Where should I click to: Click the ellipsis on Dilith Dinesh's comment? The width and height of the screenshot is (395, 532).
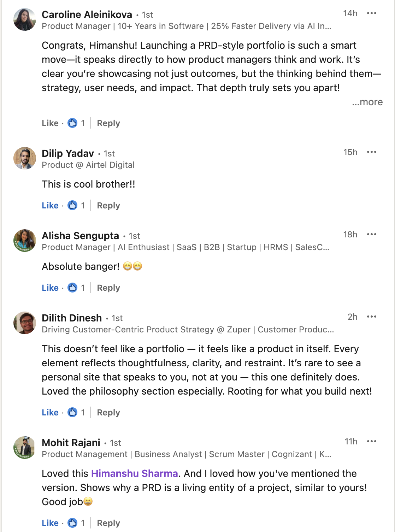pyautogui.click(x=371, y=317)
